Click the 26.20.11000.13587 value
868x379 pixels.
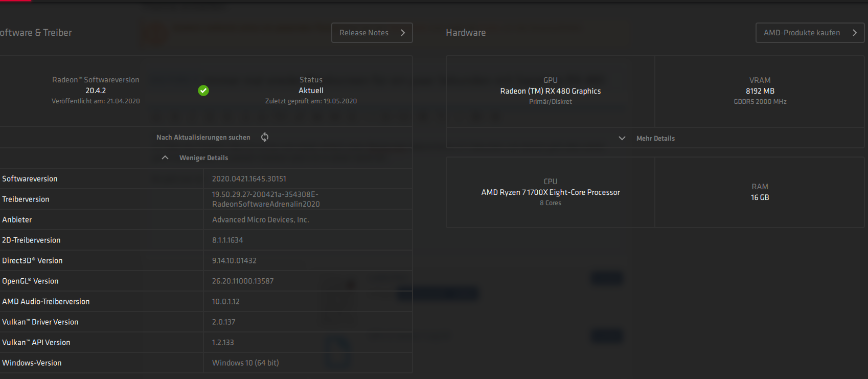(x=243, y=281)
